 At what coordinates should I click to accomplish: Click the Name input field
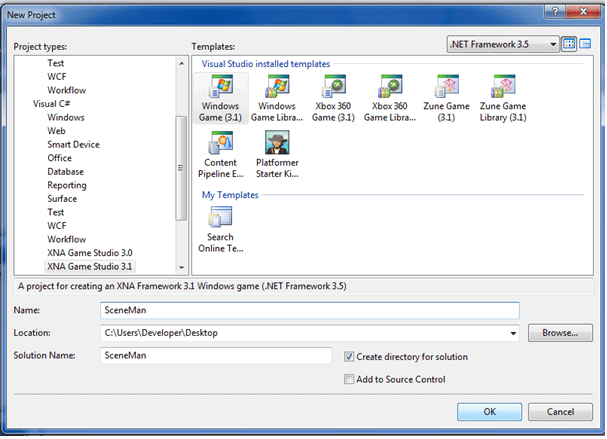click(310, 310)
